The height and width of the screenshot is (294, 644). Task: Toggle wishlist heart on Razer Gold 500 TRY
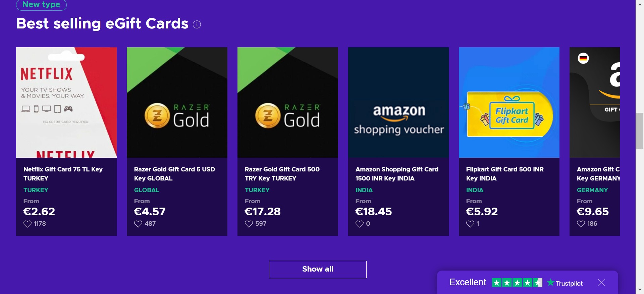point(249,224)
